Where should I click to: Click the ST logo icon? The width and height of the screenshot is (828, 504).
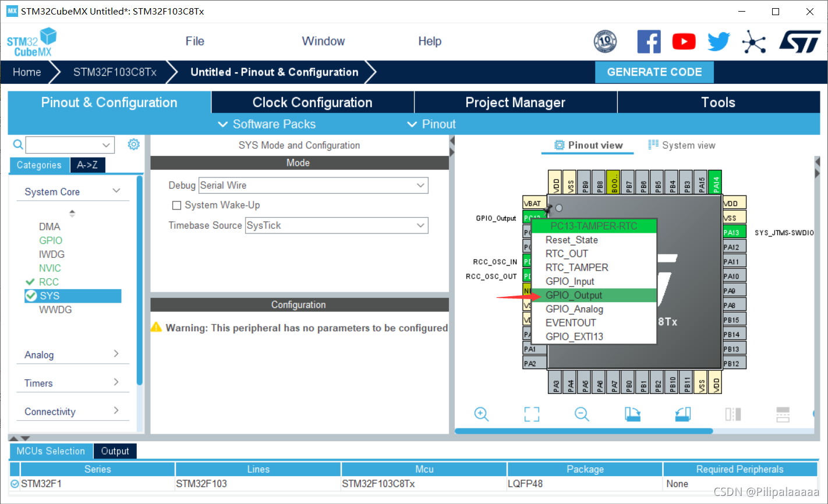pos(799,41)
